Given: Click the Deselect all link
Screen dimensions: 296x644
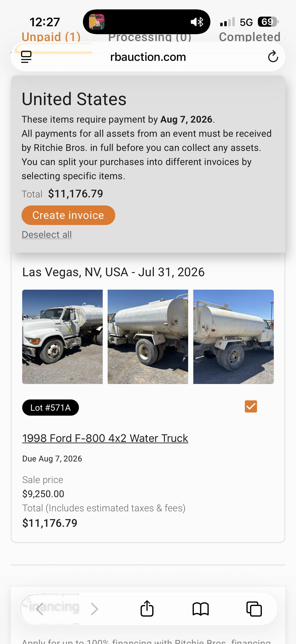Looking at the screenshot, I should (47, 234).
